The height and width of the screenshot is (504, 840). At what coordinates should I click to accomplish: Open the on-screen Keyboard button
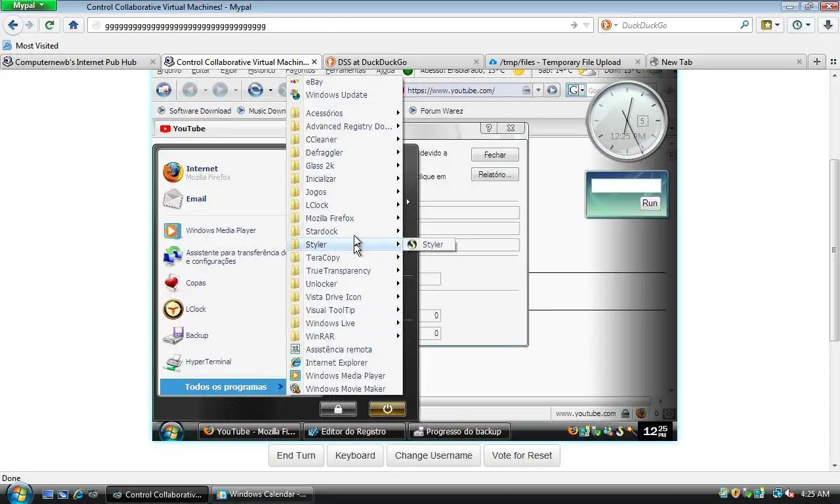[x=355, y=455]
